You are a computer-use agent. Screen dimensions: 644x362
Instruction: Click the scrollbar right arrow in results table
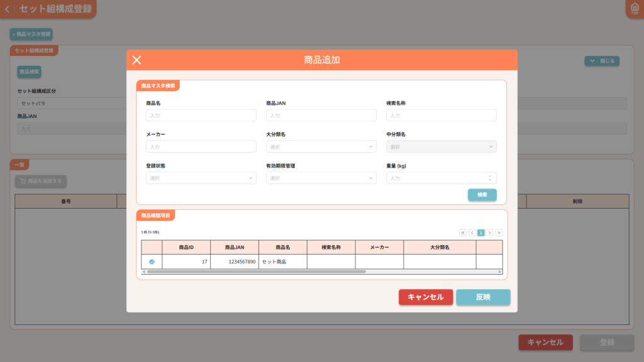500,271
